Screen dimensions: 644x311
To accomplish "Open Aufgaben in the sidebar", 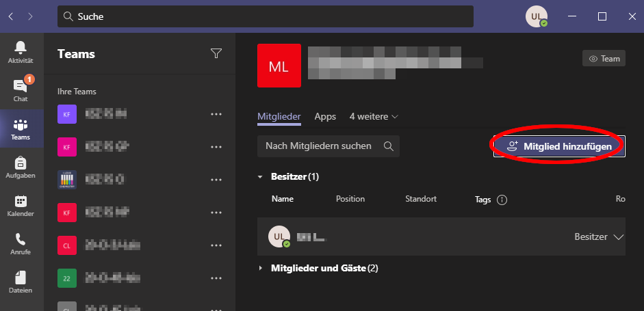I will click(x=21, y=167).
